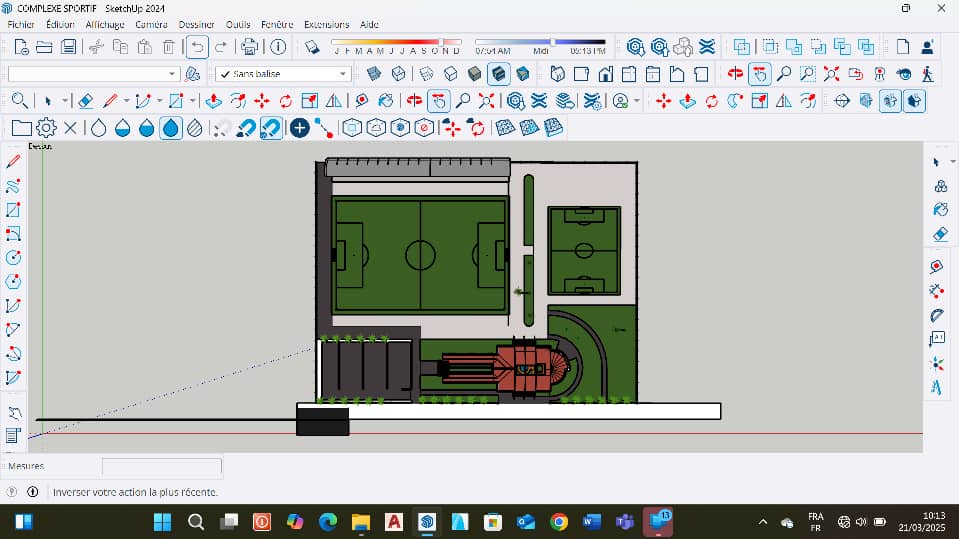Open the Caméra menu
The image size is (959, 539).
point(151,24)
